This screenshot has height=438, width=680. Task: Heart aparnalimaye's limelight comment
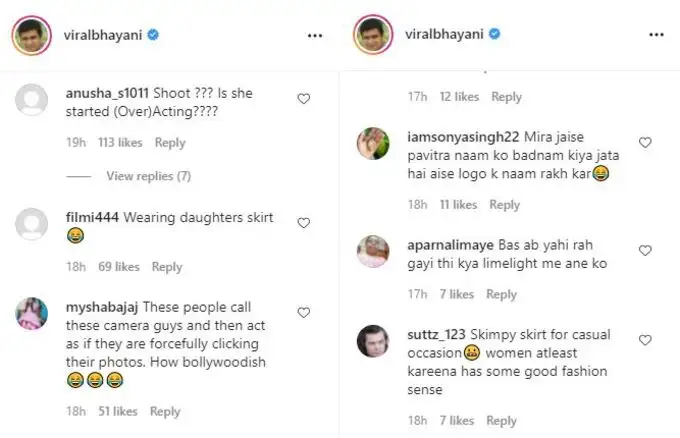click(x=645, y=250)
